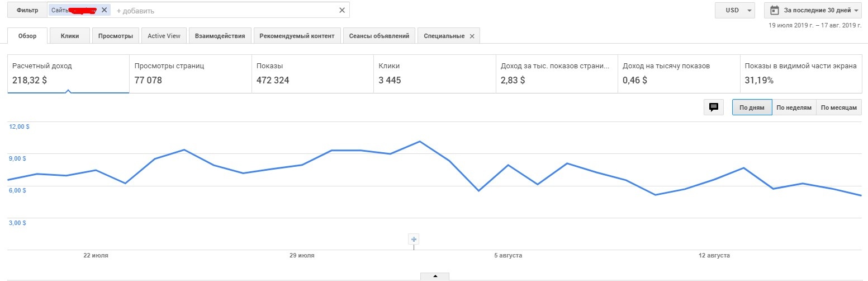
Task: Click the plus marker on the chart
Action: tap(414, 240)
